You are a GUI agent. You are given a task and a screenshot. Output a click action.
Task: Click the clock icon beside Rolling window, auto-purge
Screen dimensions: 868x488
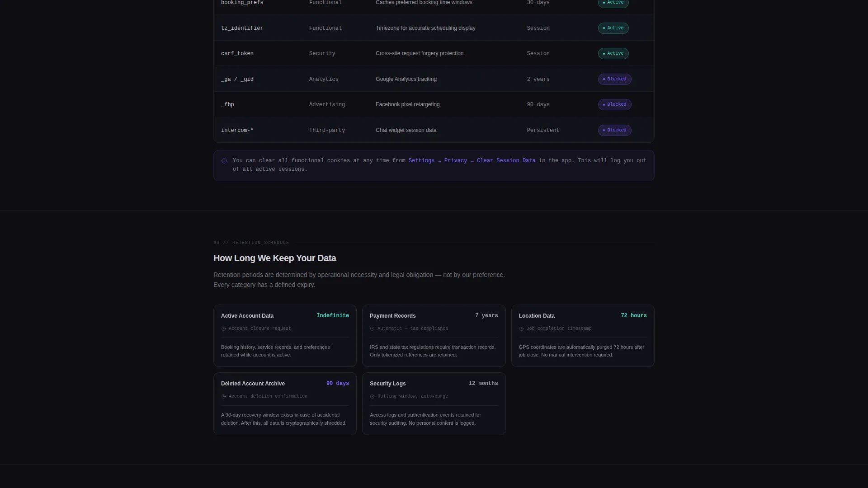tap(372, 397)
